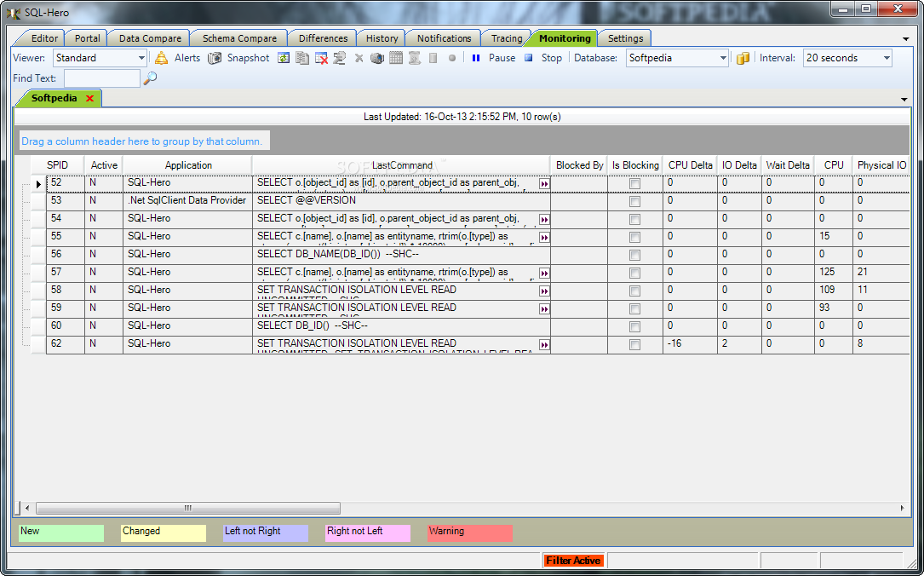This screenshot has width=924, height=576.
Task: Open the Softpedia sub-tab list arrow
Action: tap(904, 99)
